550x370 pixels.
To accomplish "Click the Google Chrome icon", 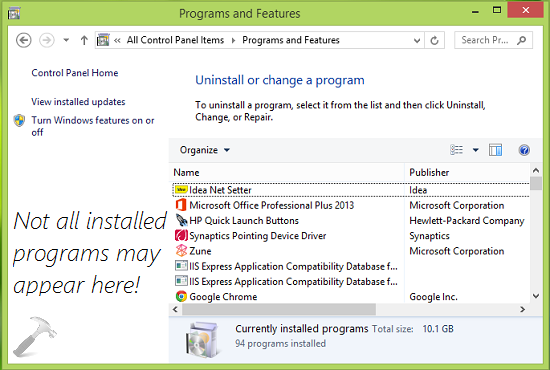I will pyautogui.click(x=181, y=296).
